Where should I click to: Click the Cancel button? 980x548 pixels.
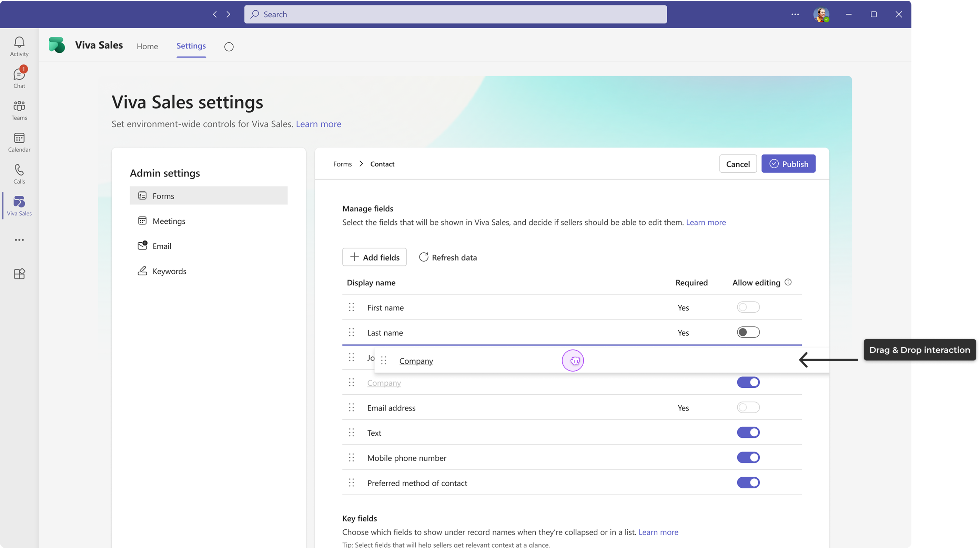(738, 164)
